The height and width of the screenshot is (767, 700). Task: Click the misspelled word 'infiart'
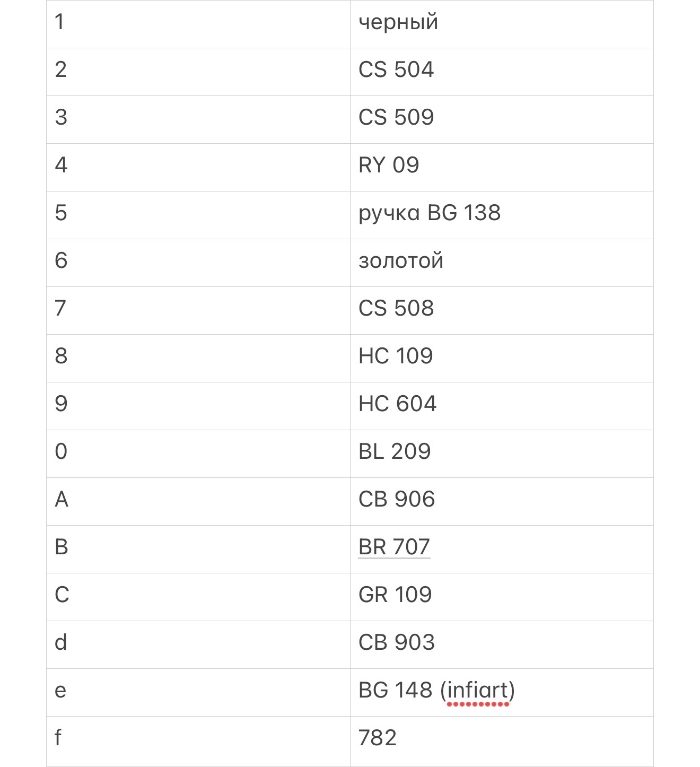478,691
